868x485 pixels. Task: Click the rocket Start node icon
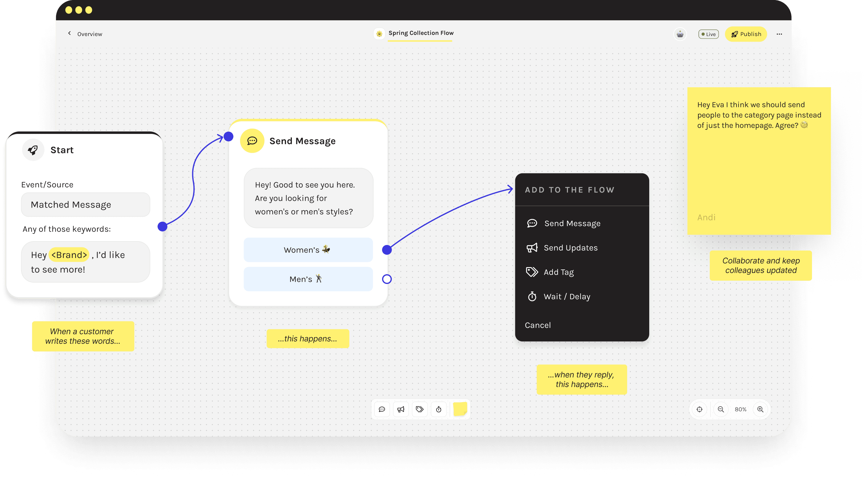pos(32,149)
